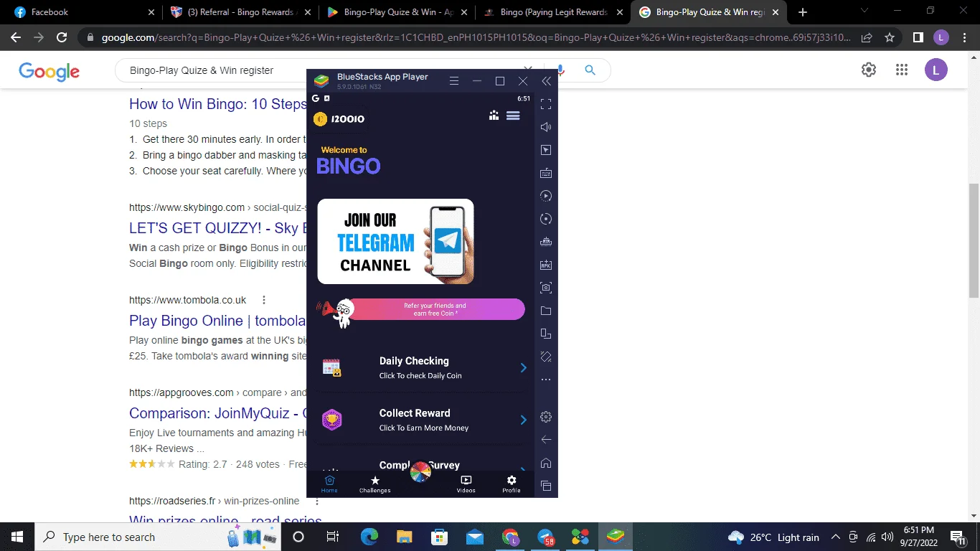
Task: Click the BlueStacks back arrow
Action: 546,439
